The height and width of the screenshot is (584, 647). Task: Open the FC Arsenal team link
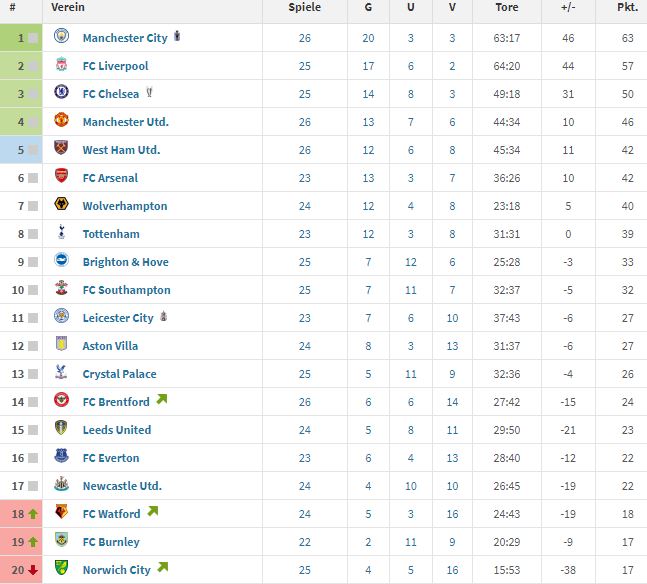(x=110, y=178)
